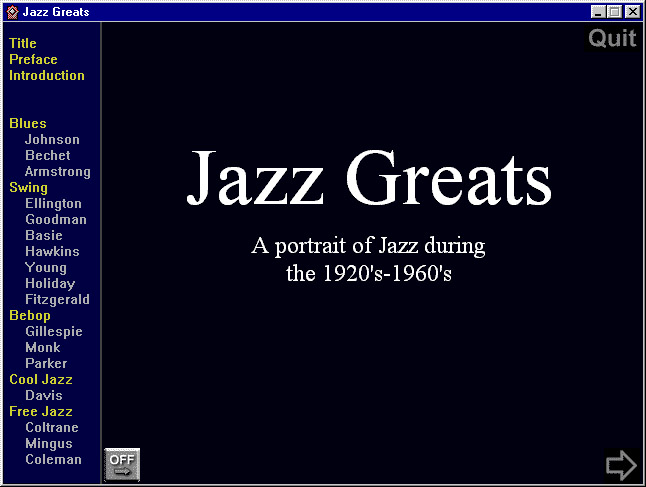The image size is (646, 487).
Task: Open the Johnson entry under Blues
Action: click(x=52, y=139)
